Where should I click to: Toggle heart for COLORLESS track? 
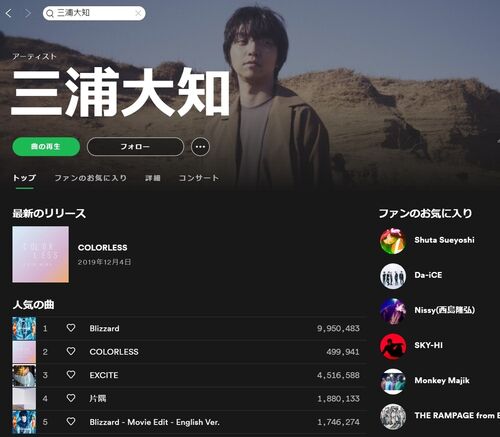point(71,351)
